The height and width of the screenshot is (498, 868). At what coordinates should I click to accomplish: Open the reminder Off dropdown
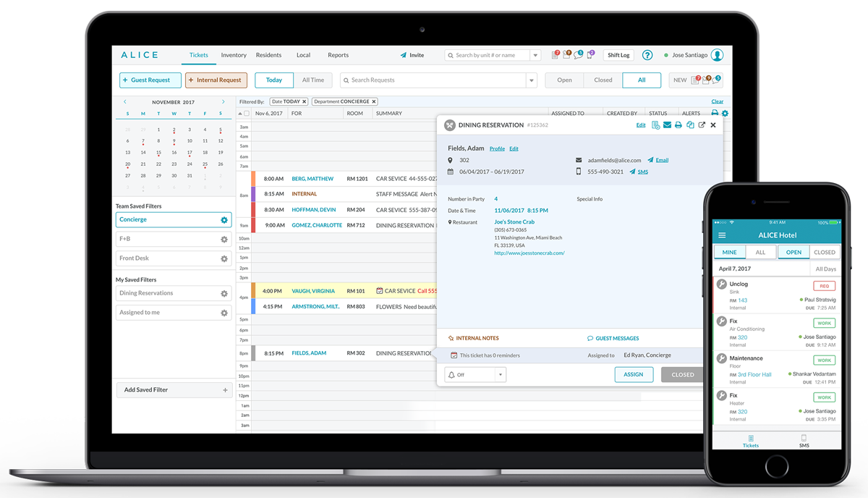(475, 375)
